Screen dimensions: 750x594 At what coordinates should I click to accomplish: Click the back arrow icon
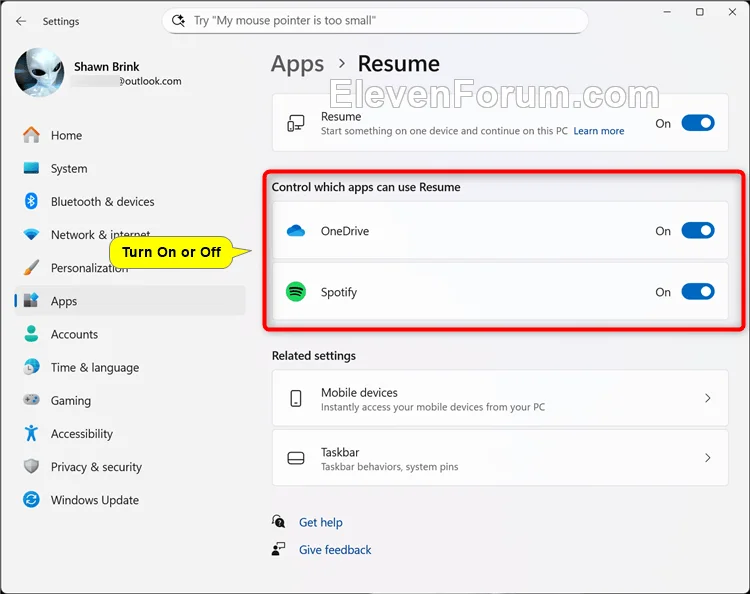[x=21, y=21]
